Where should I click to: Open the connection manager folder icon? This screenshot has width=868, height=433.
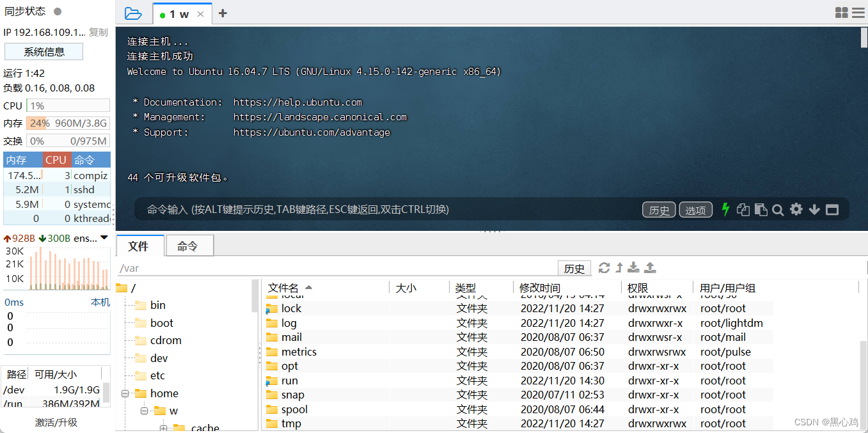pos(132,13)
